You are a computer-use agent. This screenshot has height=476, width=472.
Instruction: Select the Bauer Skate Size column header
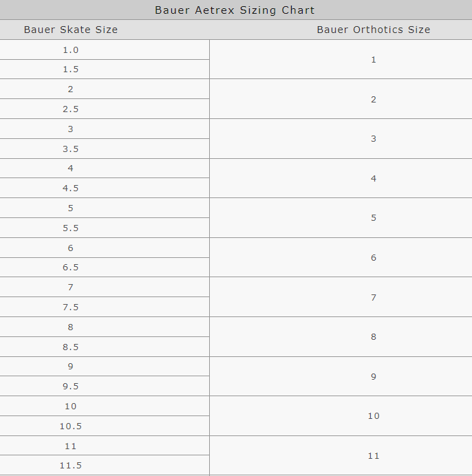(71, 30)
